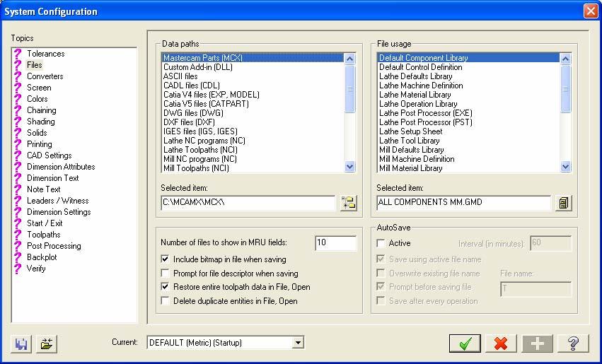Viewport: 602px width, 364px height.
Task: Uncheck Include bitmap in file when saving
Action: click(x=166, y=259)
